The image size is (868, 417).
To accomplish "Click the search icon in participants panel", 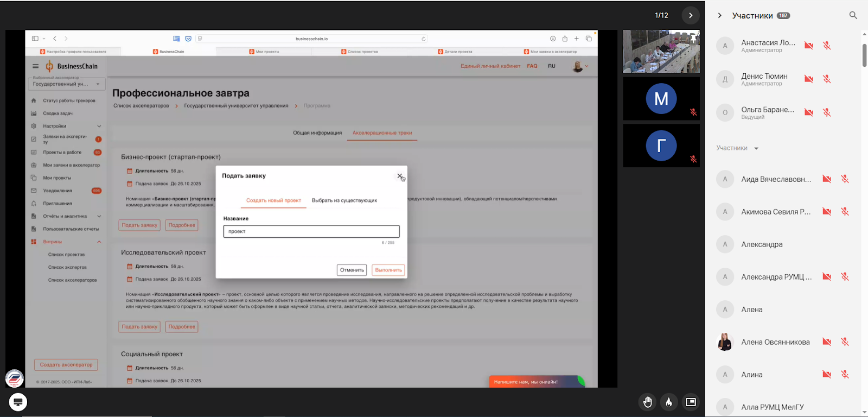I will (853, 16).
